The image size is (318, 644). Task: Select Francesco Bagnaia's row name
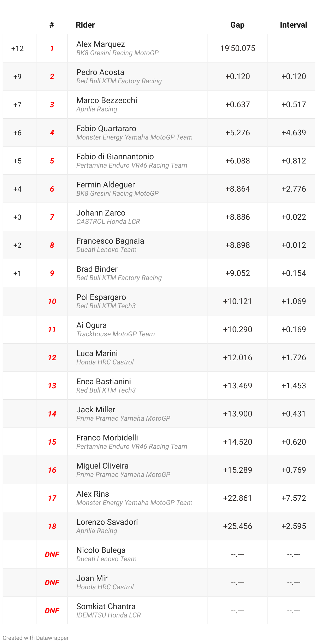110,241
